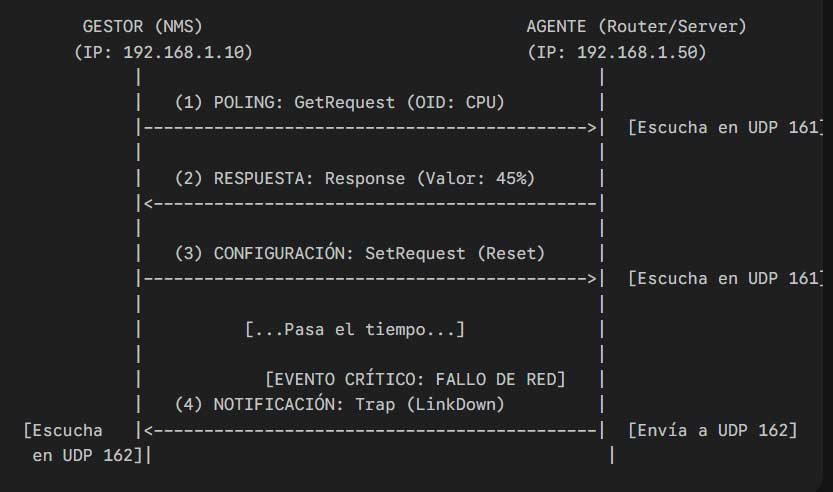Click the right arrowhead of the GetRequest line
The height and width of the screenshot is (492, 833).
592,128
